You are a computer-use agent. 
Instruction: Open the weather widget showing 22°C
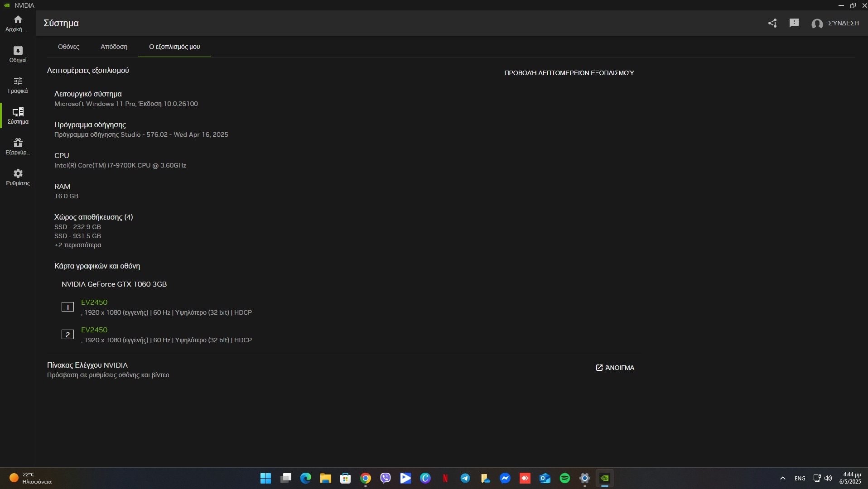click(x=31, y=478)
